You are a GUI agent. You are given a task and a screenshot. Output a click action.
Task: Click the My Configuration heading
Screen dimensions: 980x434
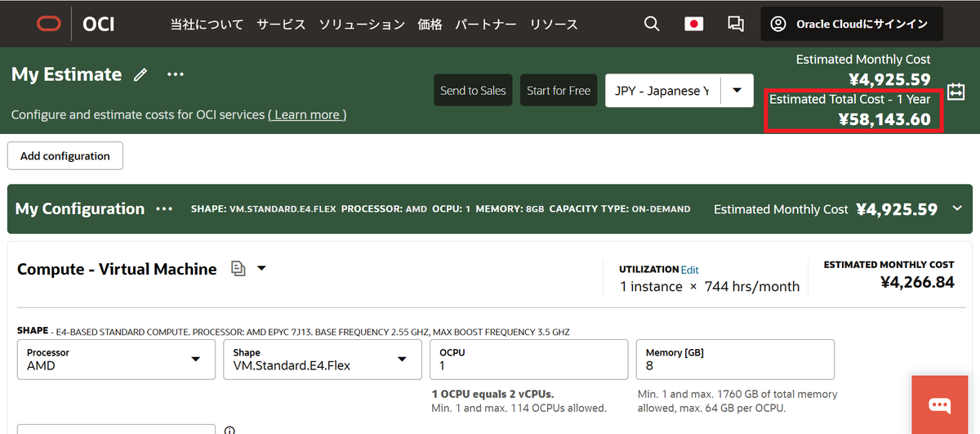coord(80,208)
